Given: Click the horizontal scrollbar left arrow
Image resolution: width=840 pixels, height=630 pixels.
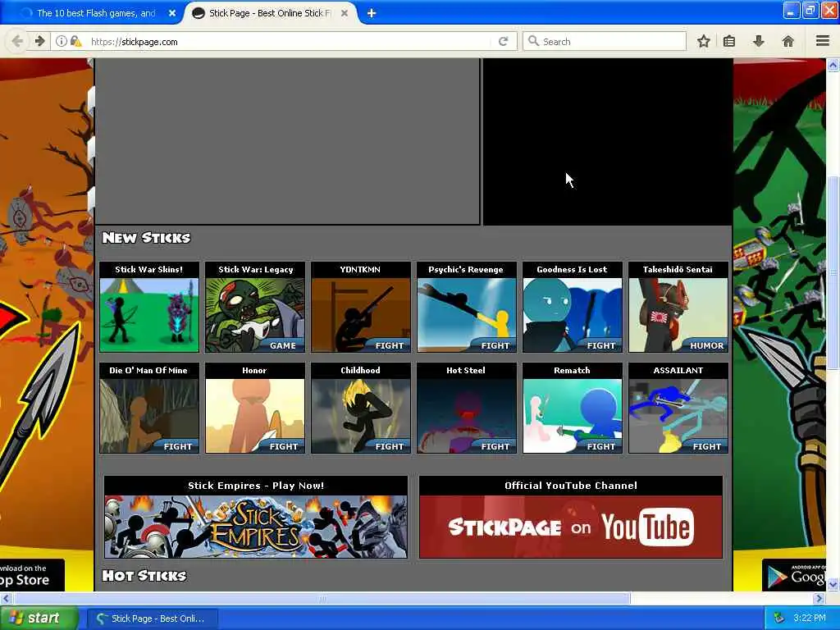Looking at the screenshot, I should tap(6, 598).
